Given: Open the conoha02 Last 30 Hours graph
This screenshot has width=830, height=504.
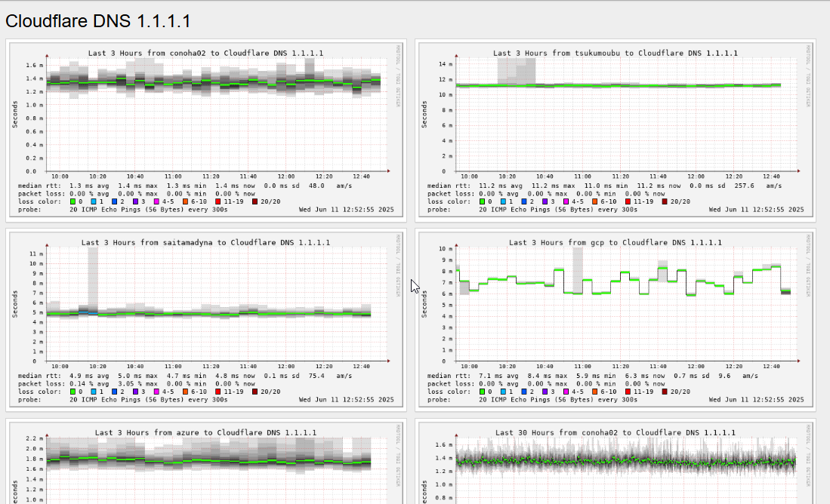Looking at the screenshot, I should pyautogui.click(x=616, y=468).
